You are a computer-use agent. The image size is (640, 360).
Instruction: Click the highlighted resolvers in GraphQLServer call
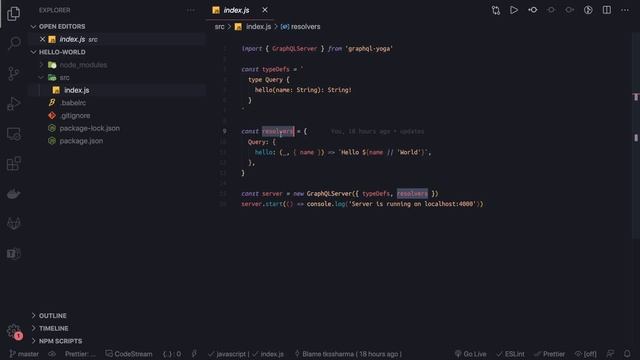412,193
